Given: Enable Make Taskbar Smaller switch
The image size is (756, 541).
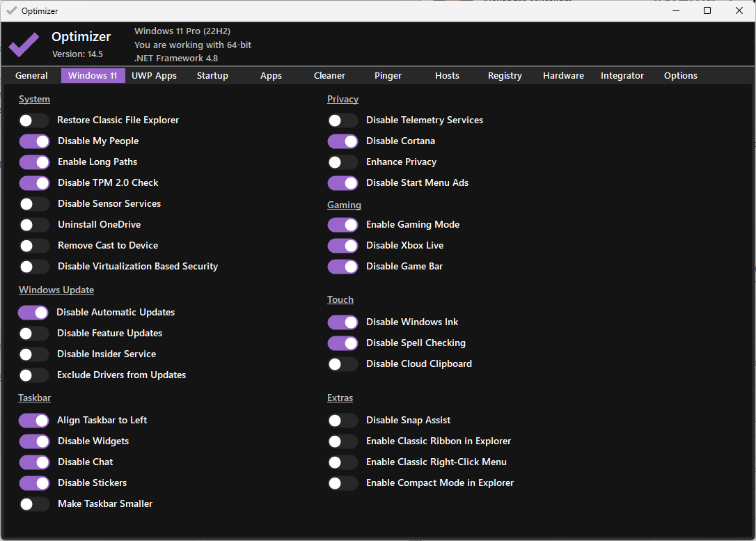Looking at the screenshot, I should (34, 504).
